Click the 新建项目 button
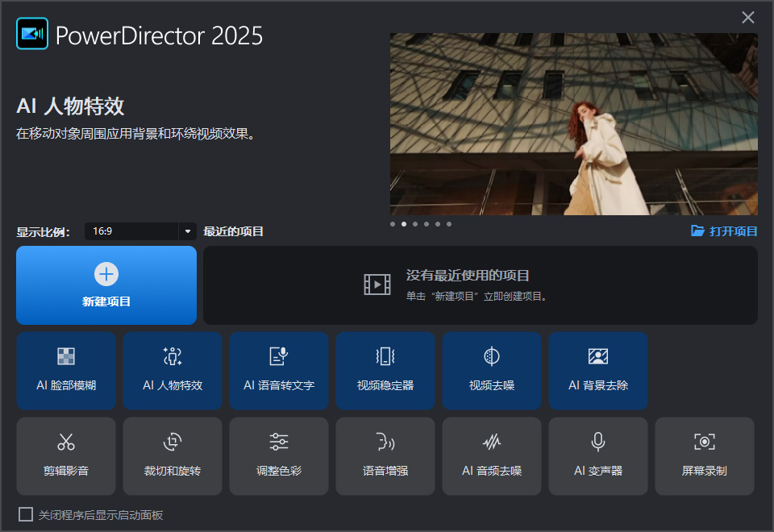The width and height of the screenshot is (774, 532). coord(106,285)
